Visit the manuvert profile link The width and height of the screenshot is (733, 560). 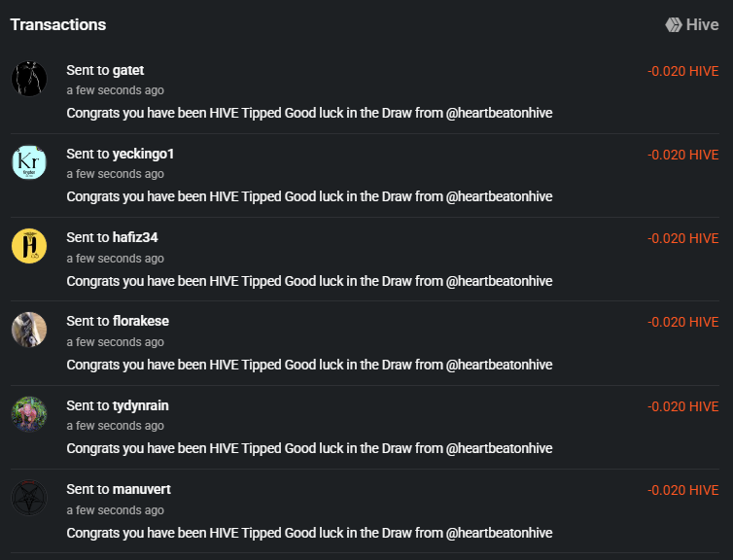tap(142, 489)
